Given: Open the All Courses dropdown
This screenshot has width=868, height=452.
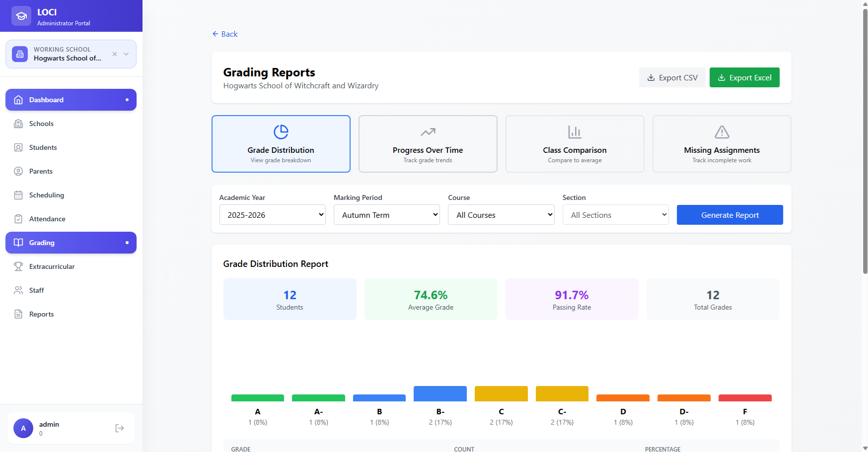Looking at the screenshot, I should (501, 215).
